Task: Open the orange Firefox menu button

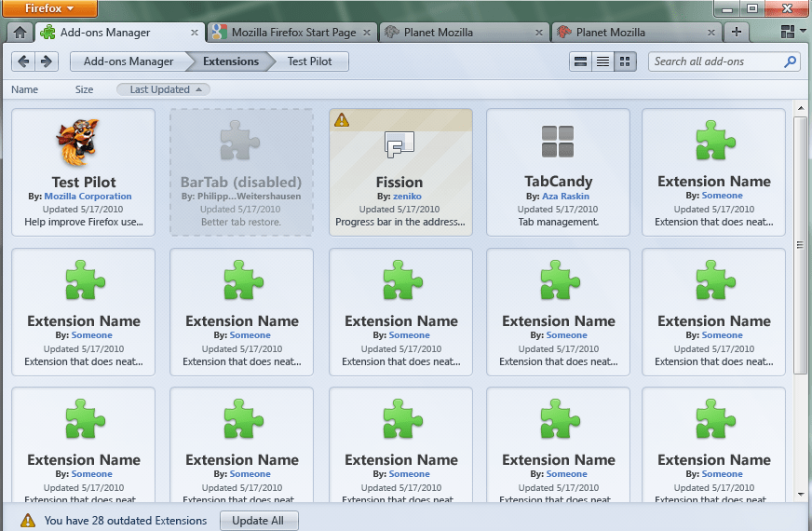Action: 49,8
